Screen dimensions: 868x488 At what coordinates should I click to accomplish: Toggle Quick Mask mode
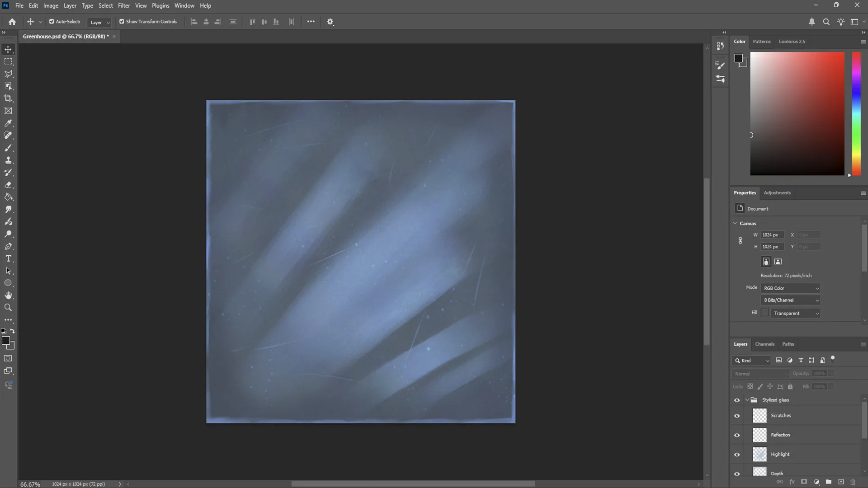click(8, 358)
